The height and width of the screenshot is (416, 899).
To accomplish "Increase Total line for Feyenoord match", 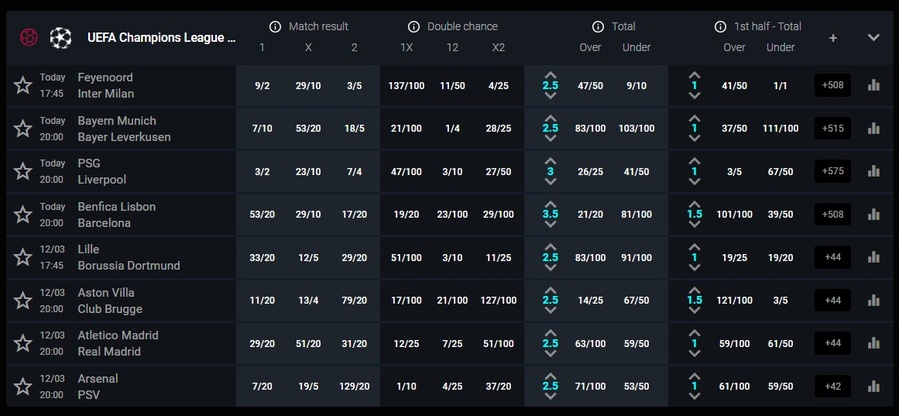I will (550, 75).
